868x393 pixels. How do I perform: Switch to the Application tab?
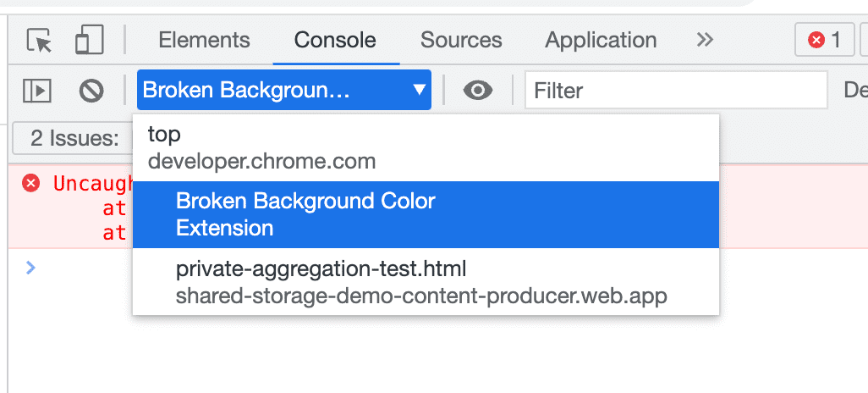coord(601,40)
